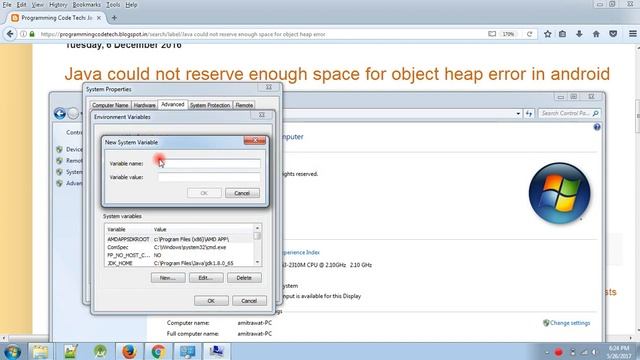The width and height of the screenshot is (640, 360).
Task: Click Control Panel address refresh icon
Action: [529, 113]
